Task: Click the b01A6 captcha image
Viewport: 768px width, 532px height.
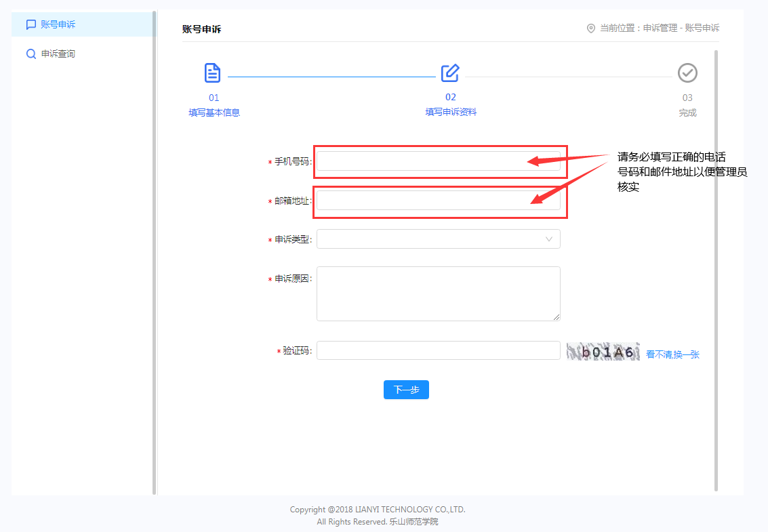Action: (x=603, y=351)
